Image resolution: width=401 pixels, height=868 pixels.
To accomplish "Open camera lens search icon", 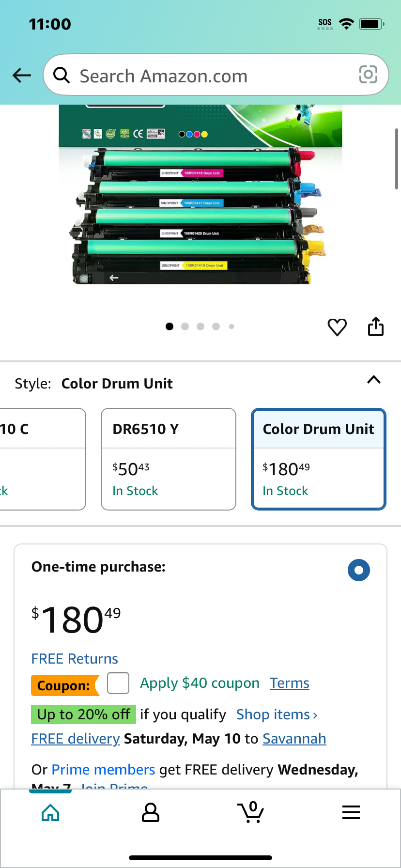I will point(368,75).
